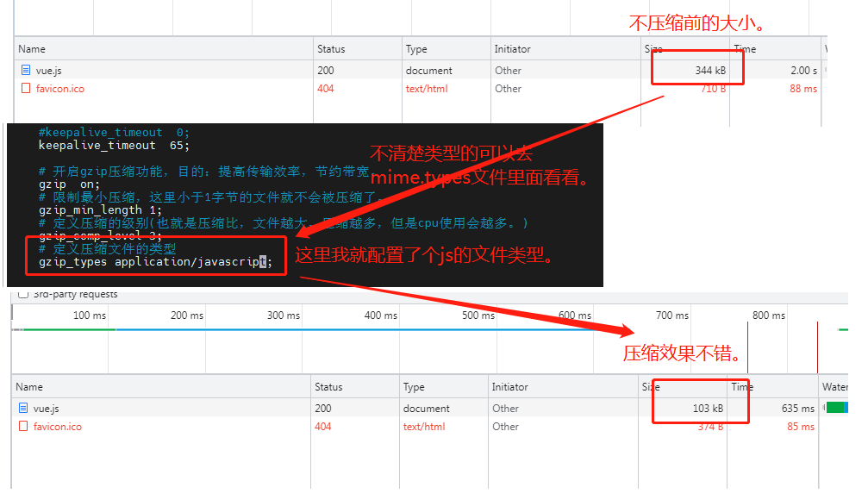The height and width of the screenshot is (500, 868).
Task: Click the gzip_min_length 1 config line
Action: tap(100, 209)
